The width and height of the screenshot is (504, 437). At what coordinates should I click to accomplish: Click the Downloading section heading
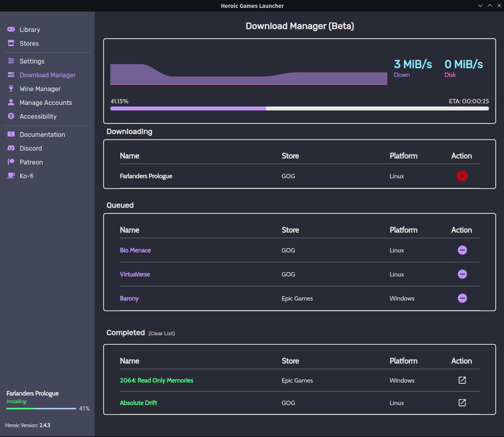coord(129,132)
